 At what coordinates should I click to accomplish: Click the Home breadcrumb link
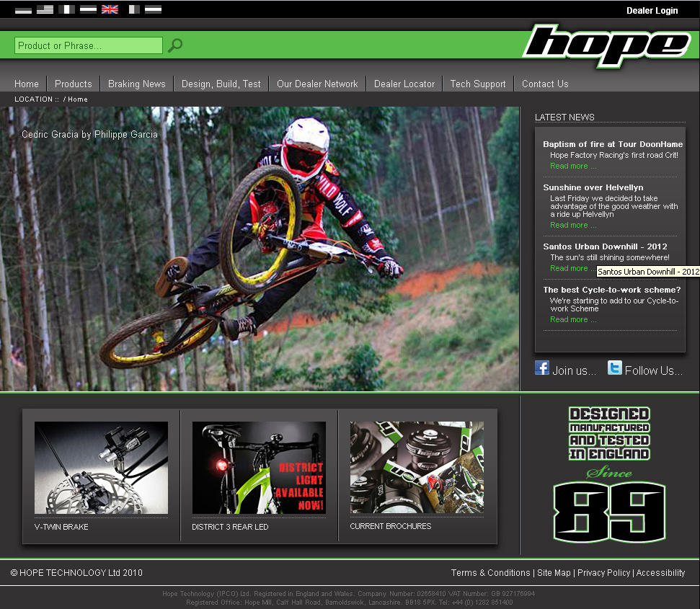click(x=78, y=99)
